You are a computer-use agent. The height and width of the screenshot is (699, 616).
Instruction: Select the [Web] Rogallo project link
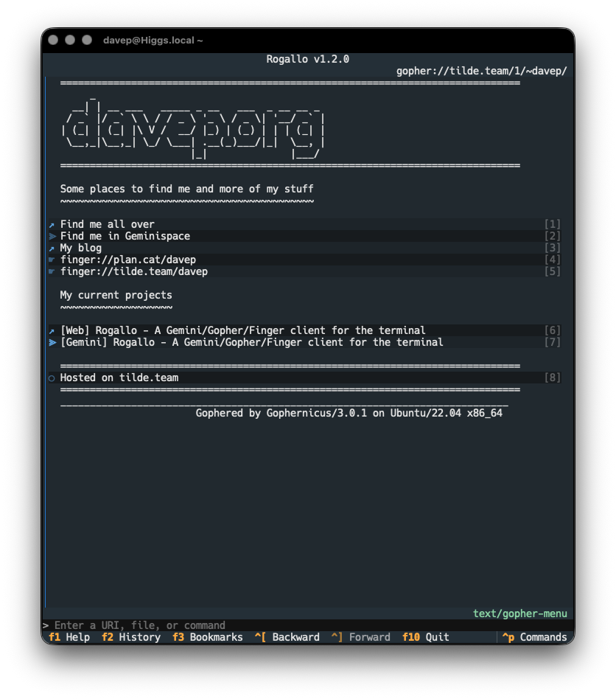242,330
